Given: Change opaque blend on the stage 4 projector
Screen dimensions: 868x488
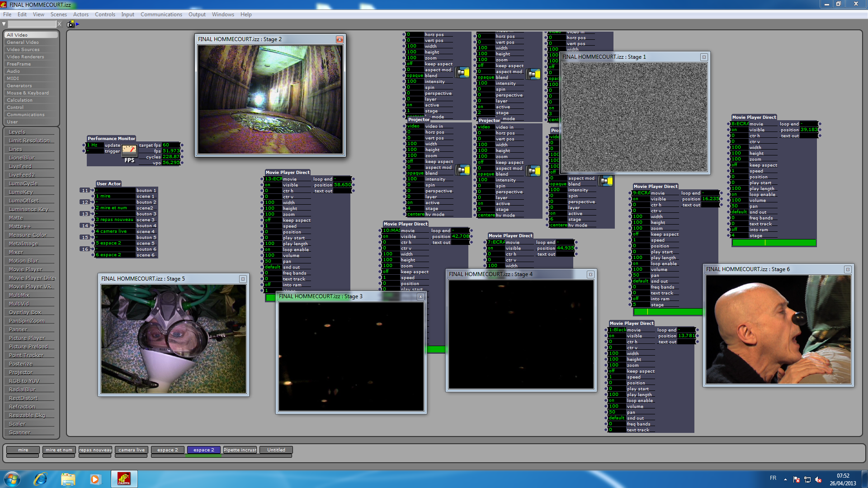Looking at the screenshot, I should (x=415, y=173).
